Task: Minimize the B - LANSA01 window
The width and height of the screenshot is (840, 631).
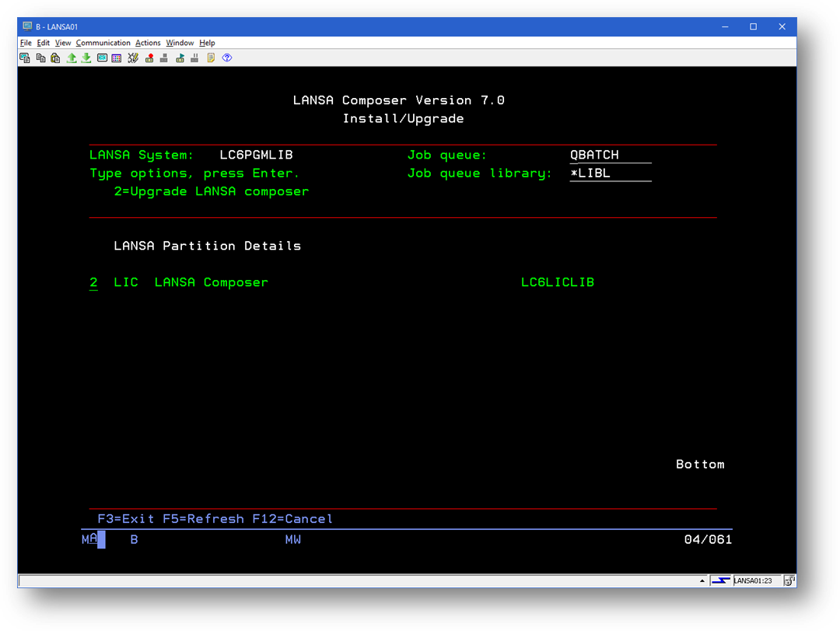Action: (725, 26)
